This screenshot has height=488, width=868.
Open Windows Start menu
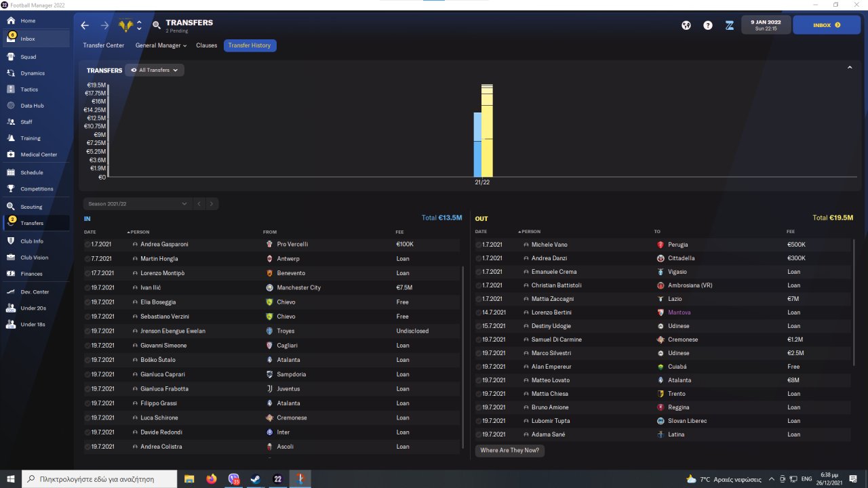pos(11,479)
